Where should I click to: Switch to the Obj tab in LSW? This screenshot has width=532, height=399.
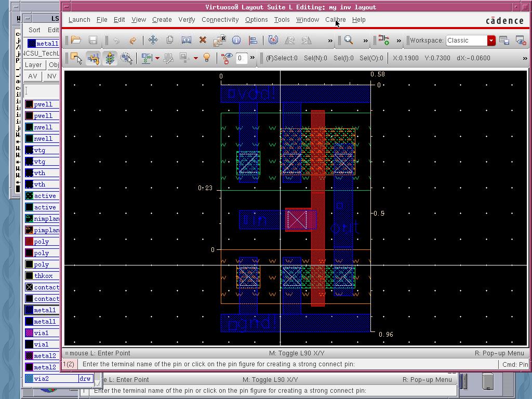pos(53,65)
